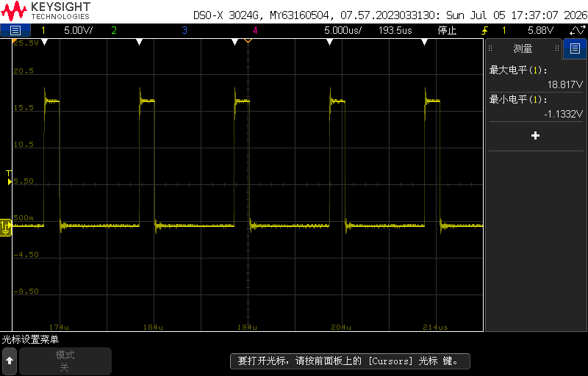Image resolution: width=588 pixels, height=376 pixels.
Task: Select the 18.817V measurement value
Action: pyautogui.click(x=565, y=84)
